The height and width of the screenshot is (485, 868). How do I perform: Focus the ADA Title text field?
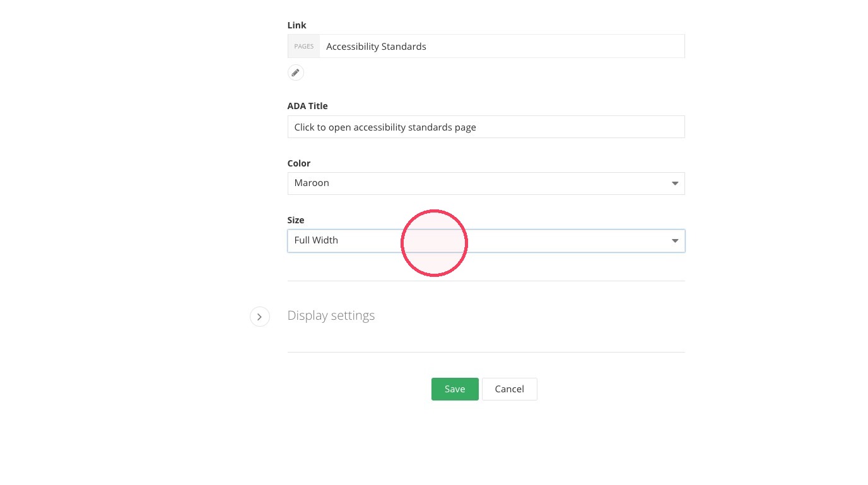click(486, 127)
